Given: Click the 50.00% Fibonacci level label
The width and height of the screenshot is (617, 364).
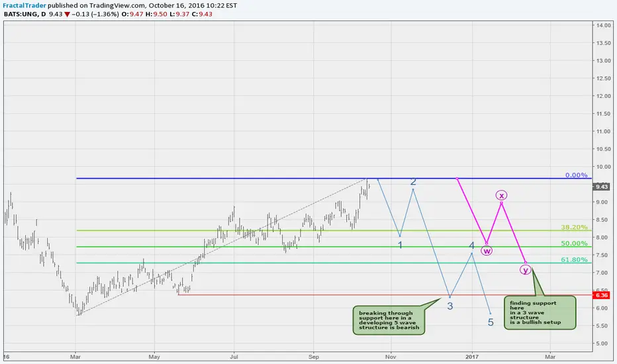Looking at the screenshot, I should [x=574, y=243].
